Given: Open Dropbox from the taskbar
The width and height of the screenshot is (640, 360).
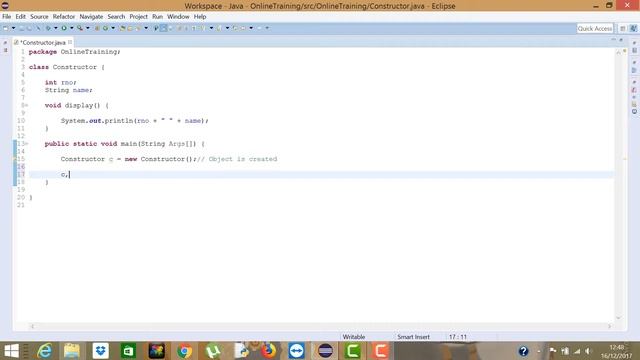Looking at the screenshot, I should coord(100,351).
